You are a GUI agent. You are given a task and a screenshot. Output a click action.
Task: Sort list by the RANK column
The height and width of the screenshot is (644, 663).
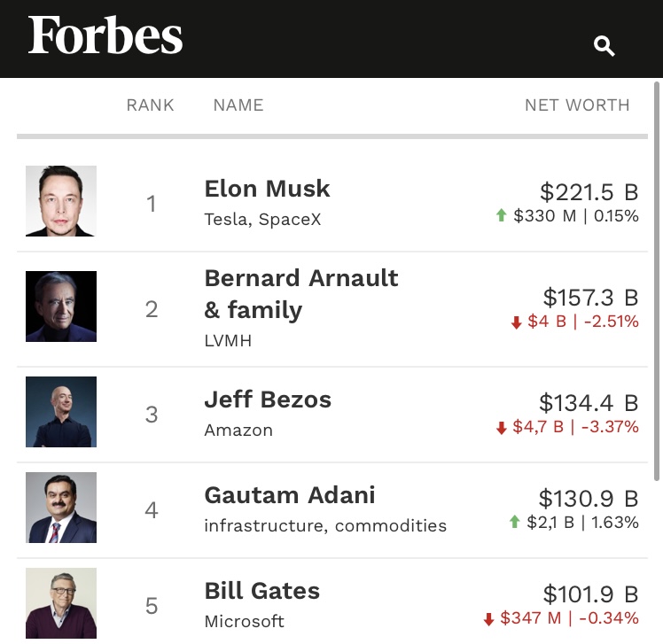150,105
